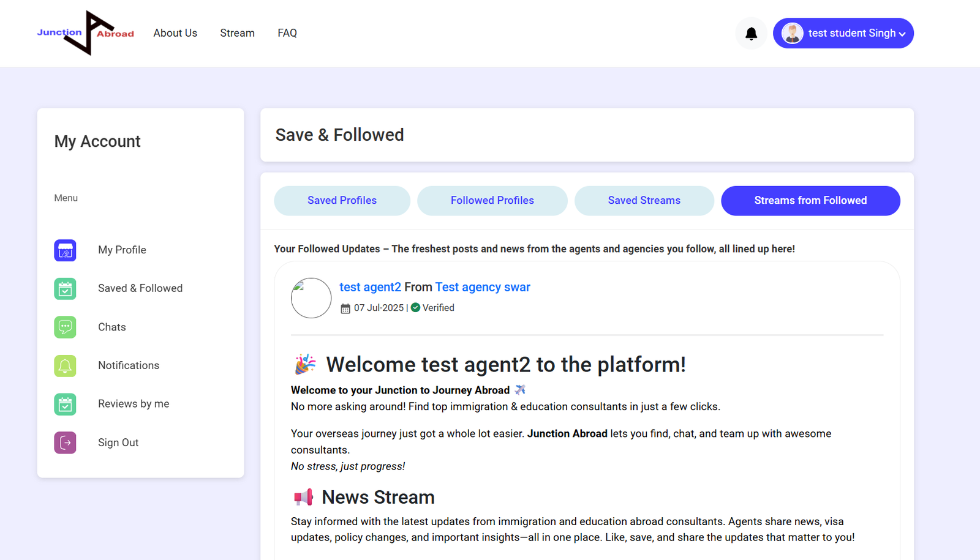The height and width of the screenshot is (560, 980).
Task: Click the Sign Out icon
Action: [65, 442]
